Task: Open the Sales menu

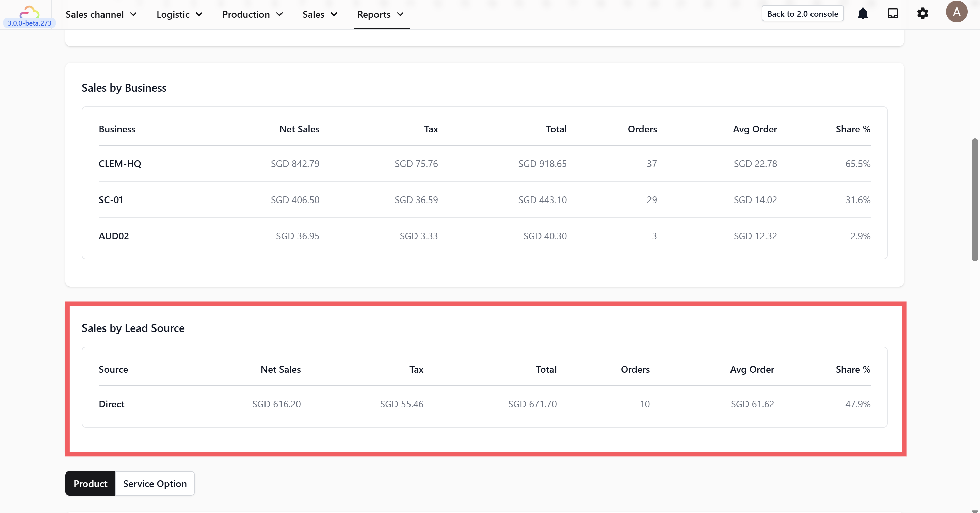Action: tap(320, 14)
